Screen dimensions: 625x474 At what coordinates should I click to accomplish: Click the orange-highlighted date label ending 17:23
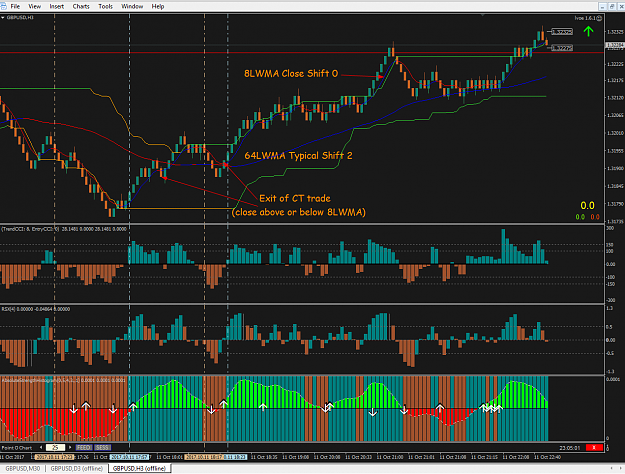pos(54,457)
